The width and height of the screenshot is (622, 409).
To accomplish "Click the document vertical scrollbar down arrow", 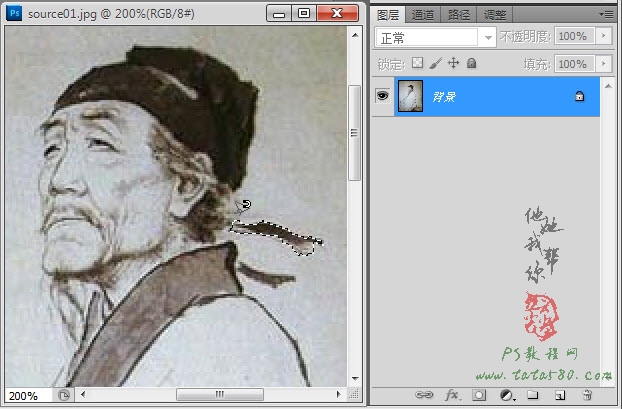I will (x=355, y=378).
